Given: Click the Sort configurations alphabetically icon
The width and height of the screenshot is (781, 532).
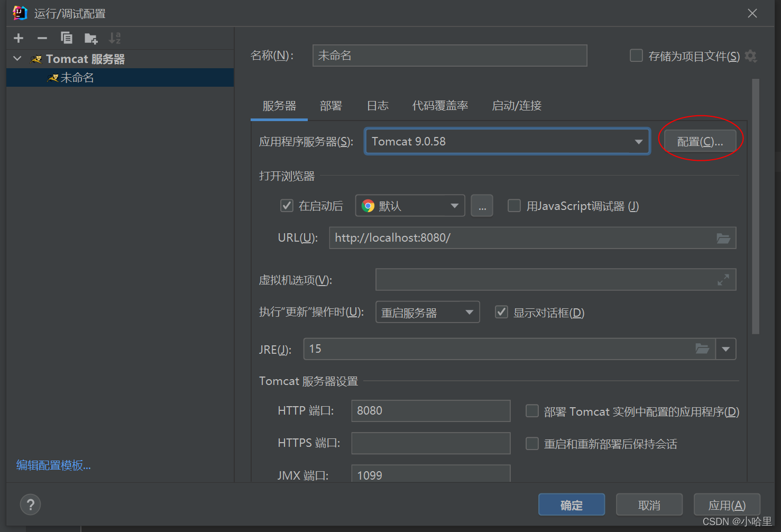Looking at the screenshot, I should (x=115, y=38).
